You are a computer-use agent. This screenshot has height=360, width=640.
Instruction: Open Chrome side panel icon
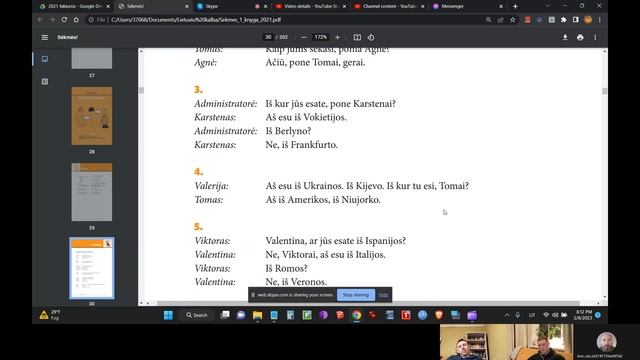click(576, 20)
